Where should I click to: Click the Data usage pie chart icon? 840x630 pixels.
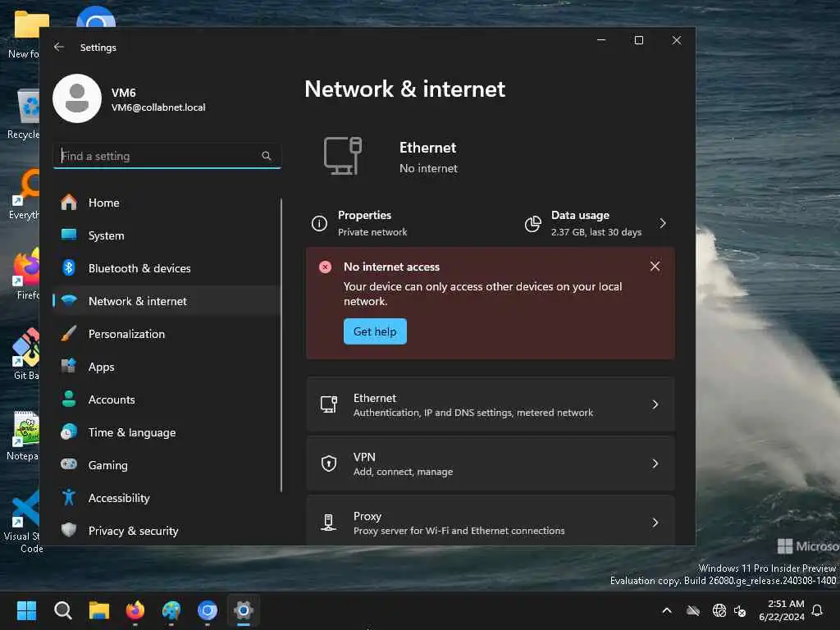point(532,223)
